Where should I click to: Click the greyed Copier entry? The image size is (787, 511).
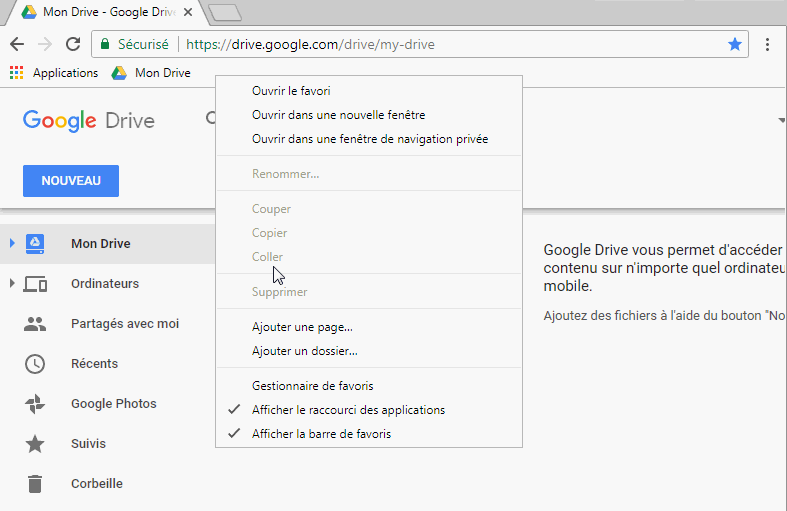click(369, 233)
